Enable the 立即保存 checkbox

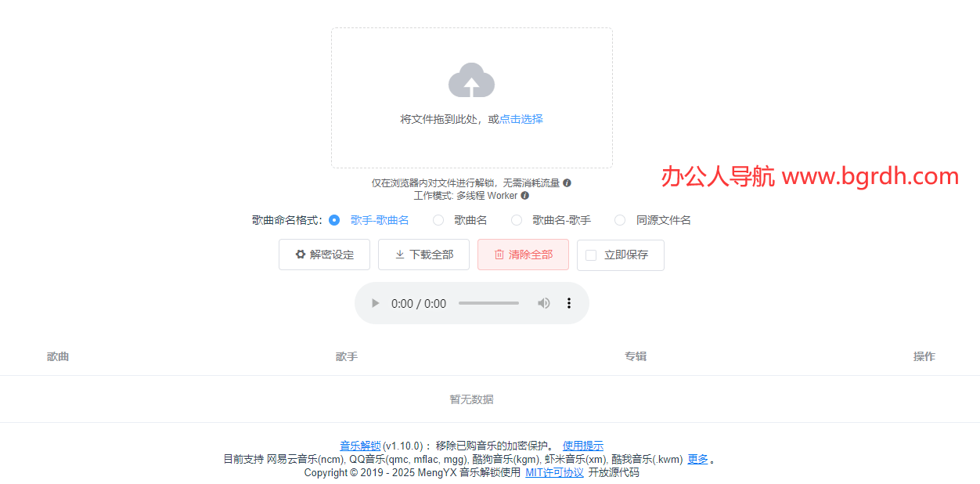(591, 255)
